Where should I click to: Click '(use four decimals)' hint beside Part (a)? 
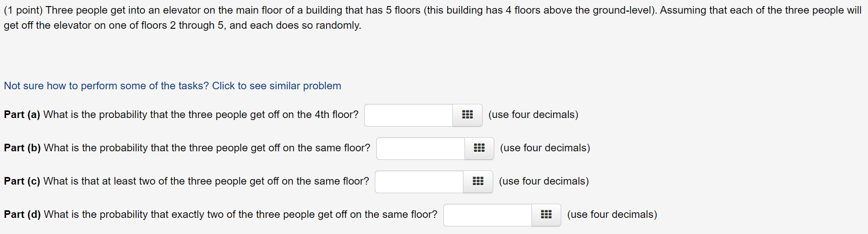(533, 114)
